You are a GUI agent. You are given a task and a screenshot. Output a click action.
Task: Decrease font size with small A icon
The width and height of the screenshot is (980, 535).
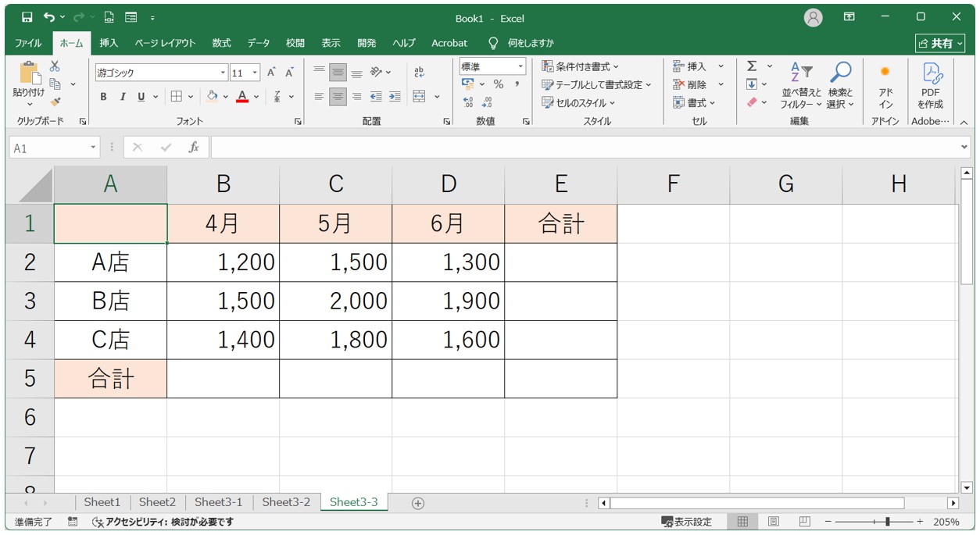[x=289, y=73]
